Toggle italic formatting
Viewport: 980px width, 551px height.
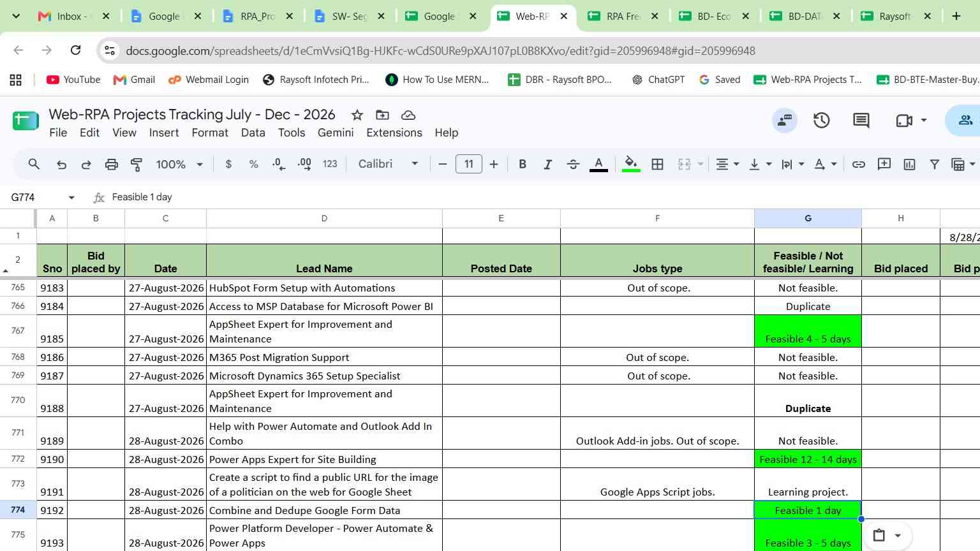tap(547, 164)
